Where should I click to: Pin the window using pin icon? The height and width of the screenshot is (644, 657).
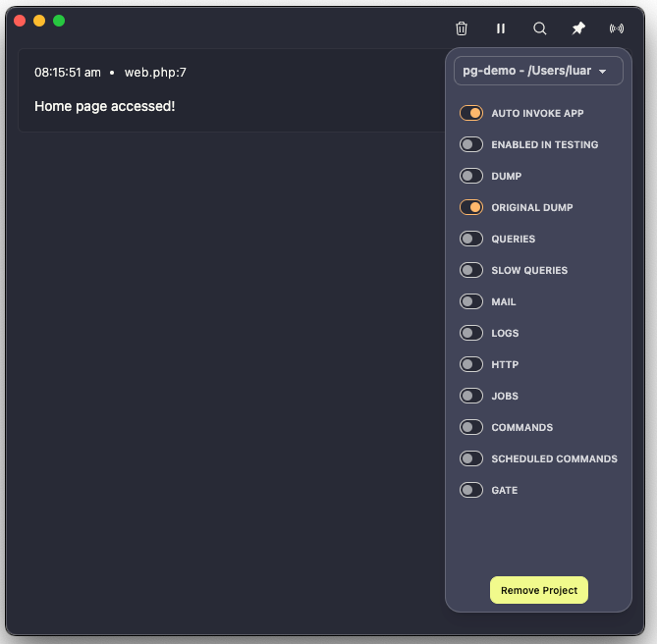[578, 29]
